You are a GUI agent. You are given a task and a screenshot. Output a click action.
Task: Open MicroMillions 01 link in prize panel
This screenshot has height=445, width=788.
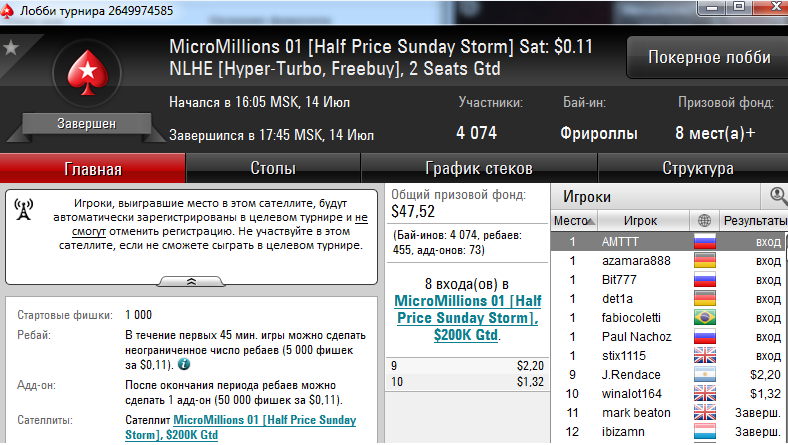pos(467,318)
